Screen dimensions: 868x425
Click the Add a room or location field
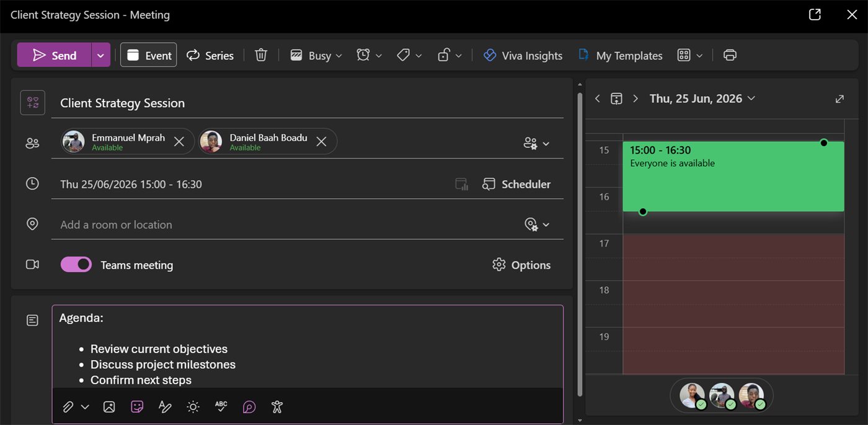coord(285,224)
